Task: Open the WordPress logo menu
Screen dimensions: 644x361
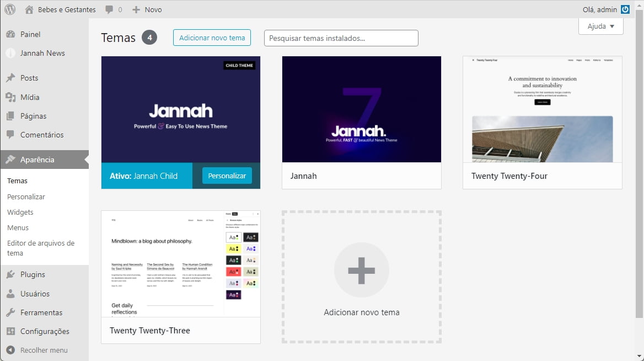Action: 10,9
